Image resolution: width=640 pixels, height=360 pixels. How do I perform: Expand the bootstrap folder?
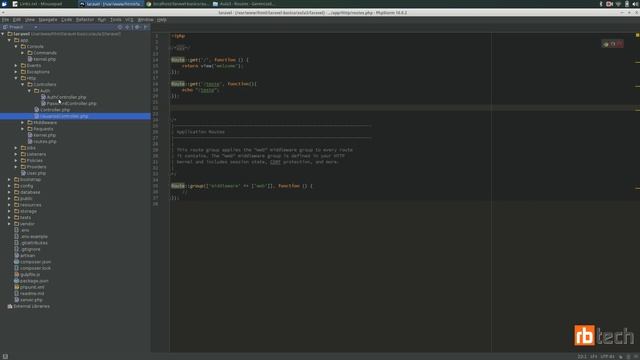tap(10, 180)
